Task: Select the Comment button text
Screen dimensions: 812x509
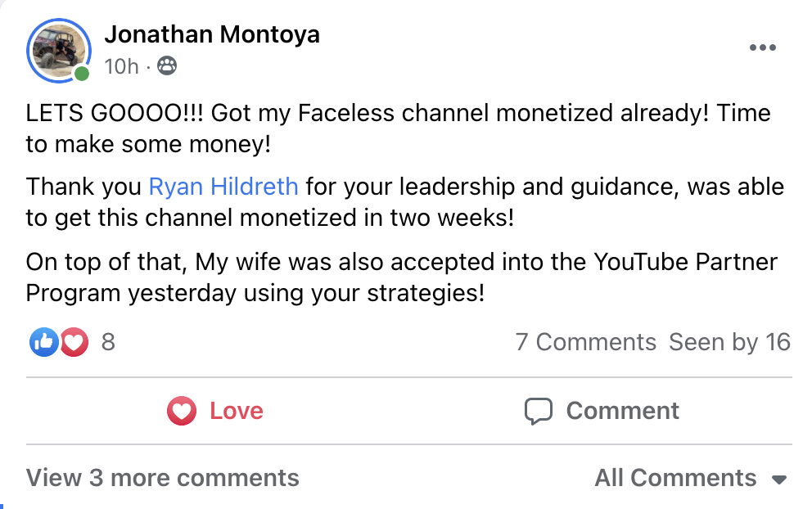Action: (622, 411)
